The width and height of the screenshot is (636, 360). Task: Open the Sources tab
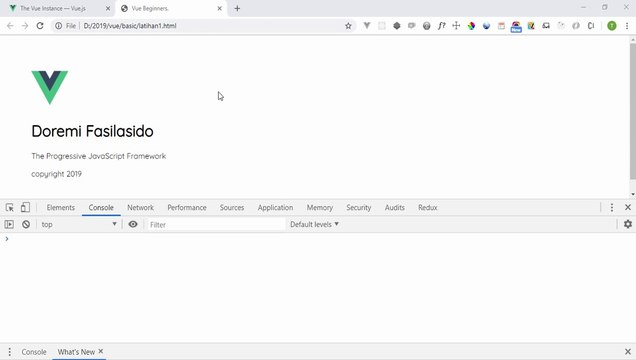[232, 208]
